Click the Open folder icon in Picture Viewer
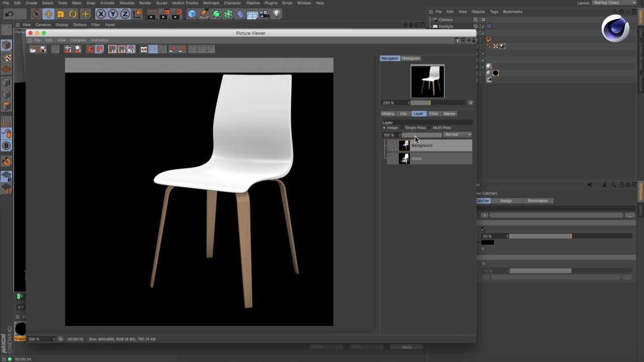Screen dimensions: 644x362 [33, 49]
